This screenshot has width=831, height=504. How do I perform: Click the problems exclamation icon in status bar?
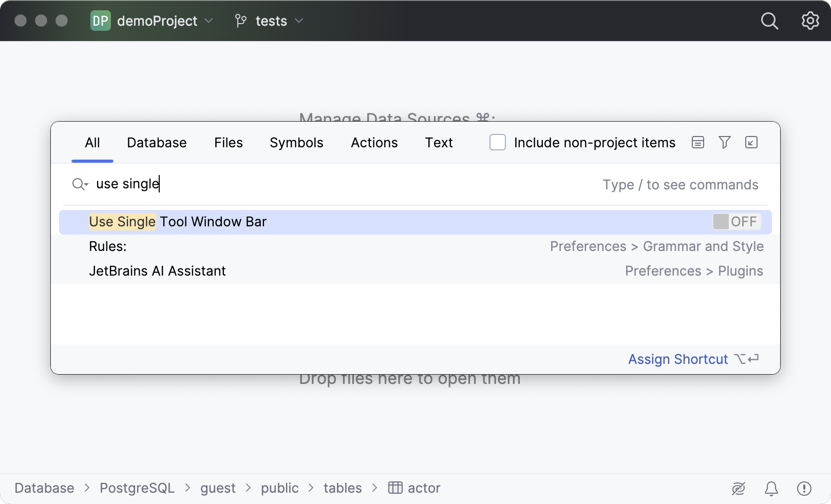804,489
